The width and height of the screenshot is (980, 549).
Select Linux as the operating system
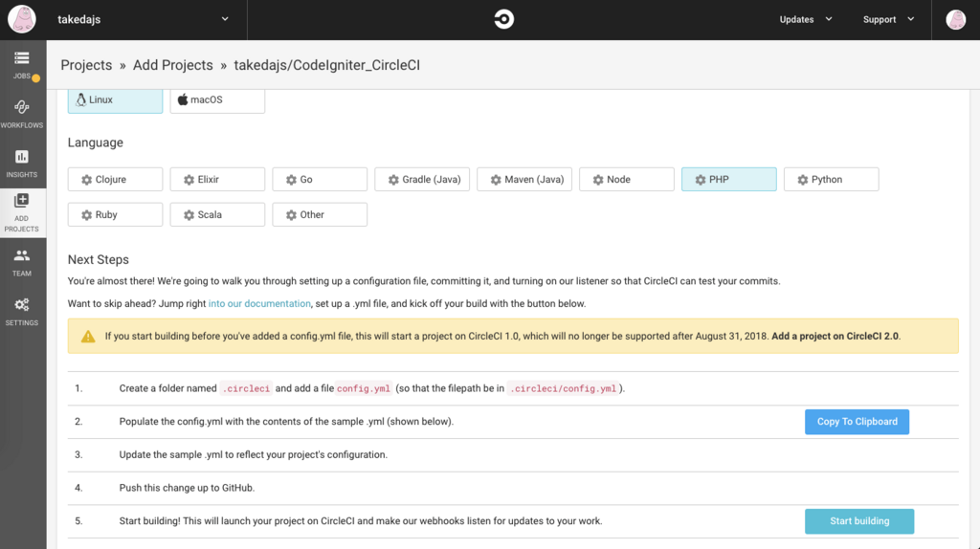(115, 99)
